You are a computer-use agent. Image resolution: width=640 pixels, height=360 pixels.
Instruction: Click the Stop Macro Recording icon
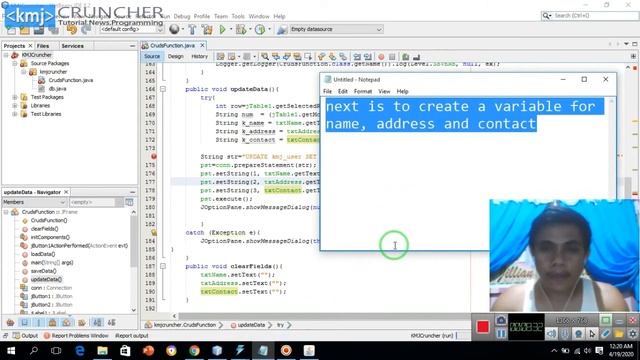tap(392, 57)
